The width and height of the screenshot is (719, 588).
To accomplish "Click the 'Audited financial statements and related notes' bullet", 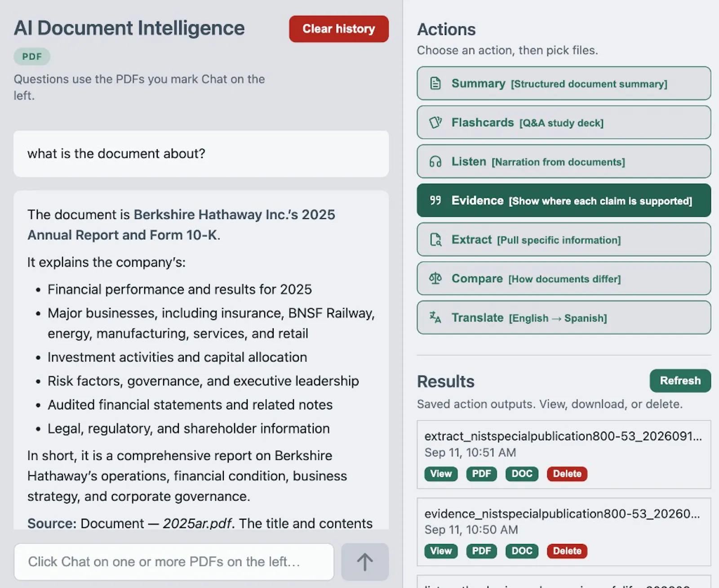I will pyautogui.click(x=190, y=405).
